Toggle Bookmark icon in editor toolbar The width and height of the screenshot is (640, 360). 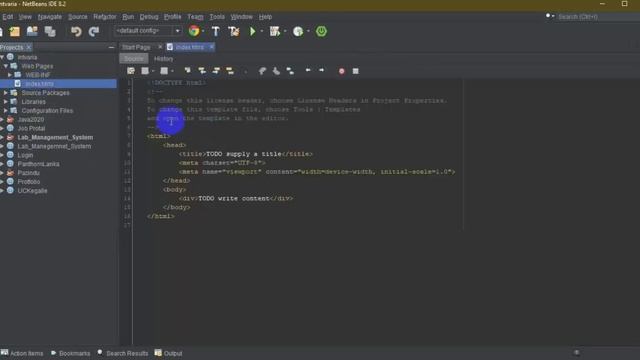click(290, 71)
